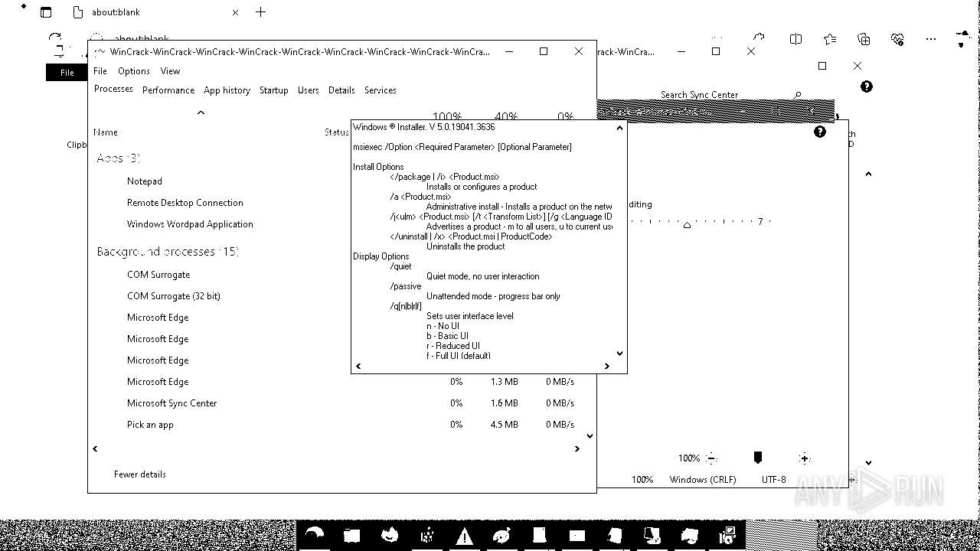Click the WordPad zoom slider thumb
The image size is (980, 551).
[757, 457]
